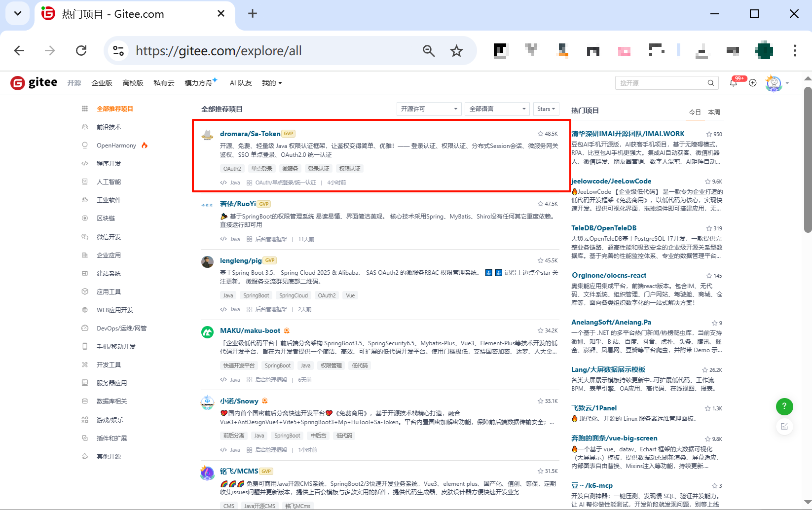The image size is (812, 510).
Task: Click the search magnifier in 搜开源 box
Action: (710, 83)
